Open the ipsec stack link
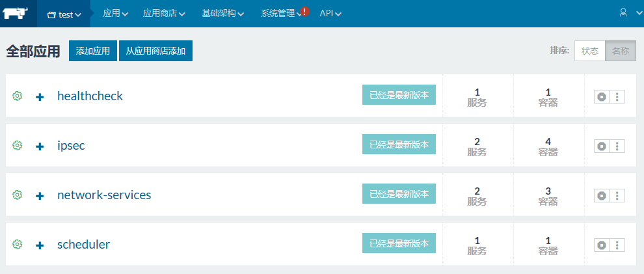This screenshot has height=274, width=644. [71, 145]
